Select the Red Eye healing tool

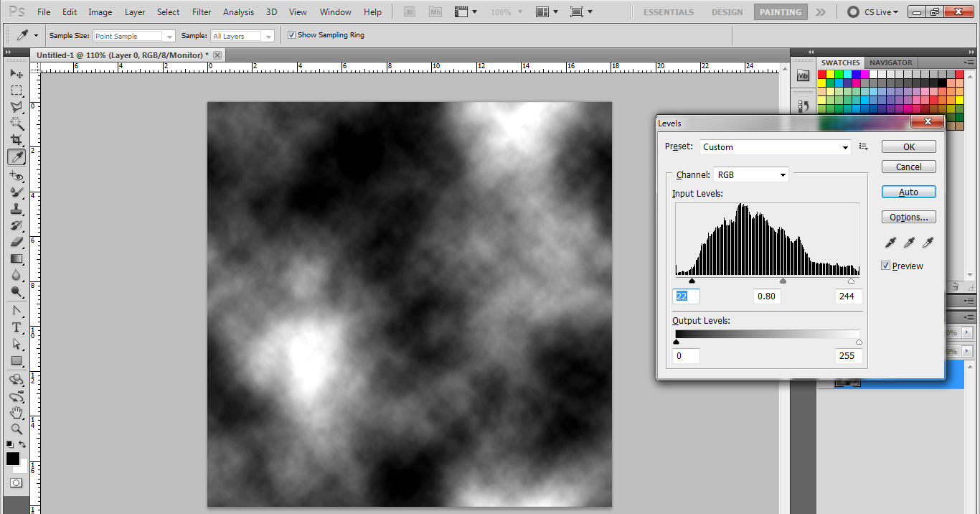pos(16,176)
